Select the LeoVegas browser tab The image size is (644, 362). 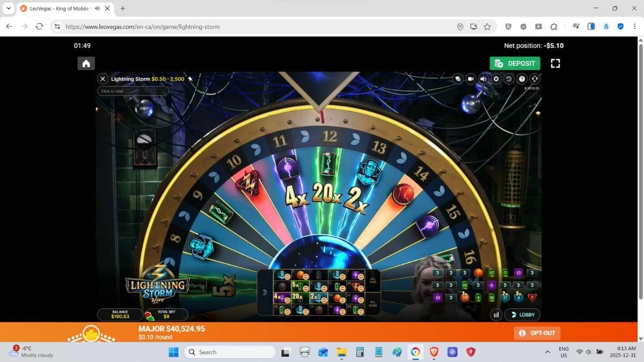point(60,9)
